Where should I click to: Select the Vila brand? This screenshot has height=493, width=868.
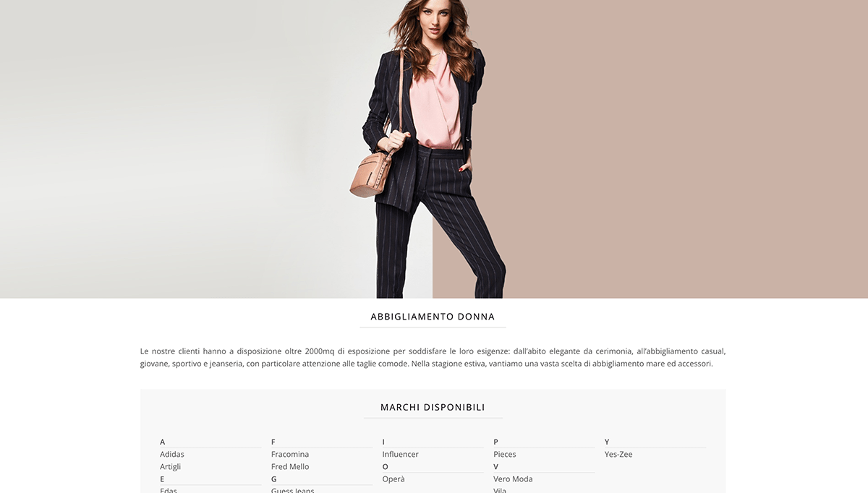500,490
